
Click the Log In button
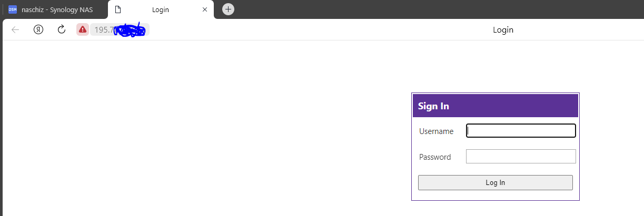[495, 182]
